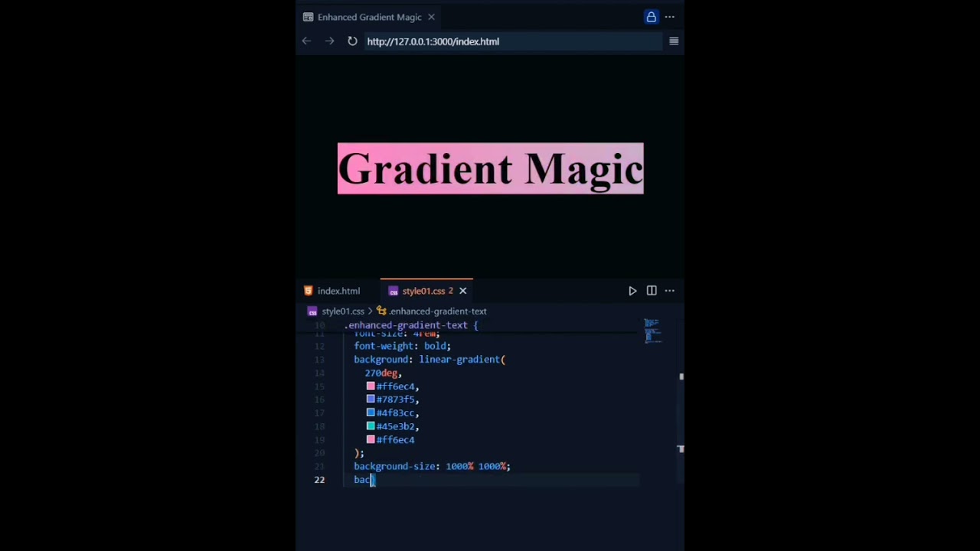Click style01.css breadcrumb

point(342,311)
